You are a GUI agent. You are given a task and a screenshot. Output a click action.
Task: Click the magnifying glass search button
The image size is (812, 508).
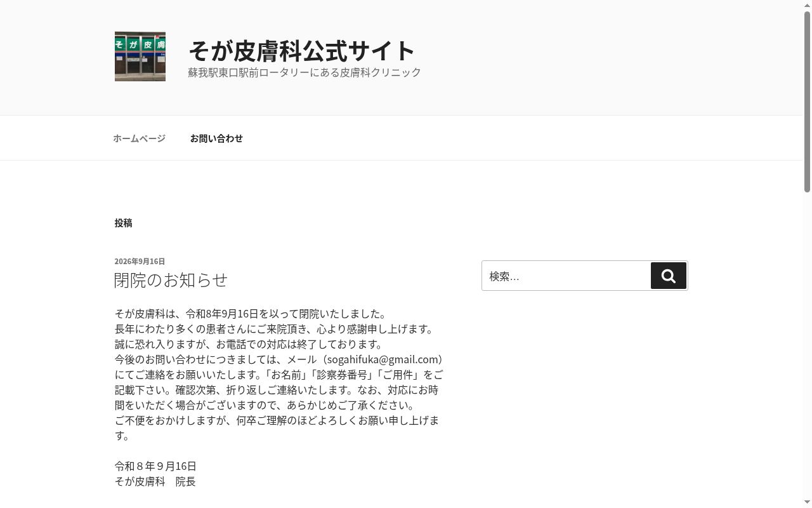click(x=669, y=276)
